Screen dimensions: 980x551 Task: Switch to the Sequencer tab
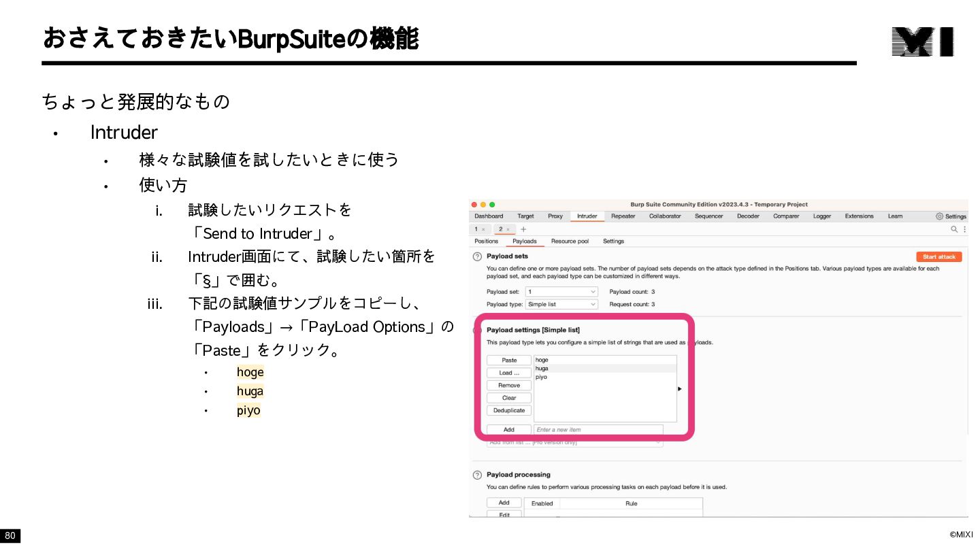click(708, 216)
